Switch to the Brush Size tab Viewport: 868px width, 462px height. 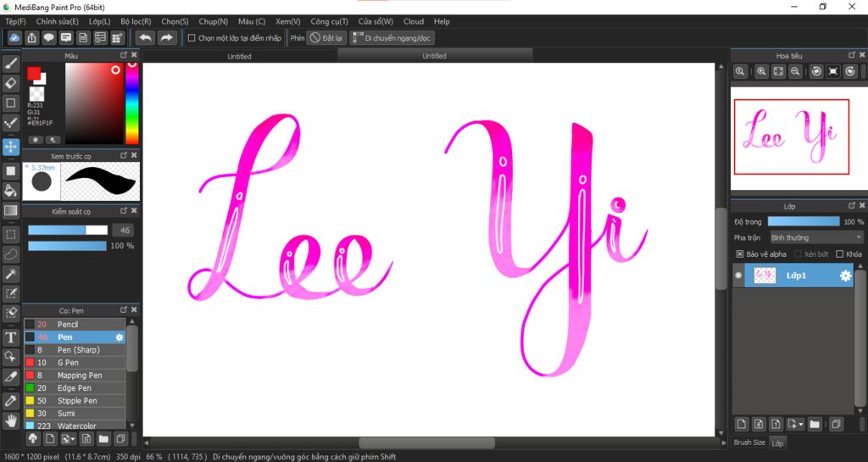tap(749, 443)
